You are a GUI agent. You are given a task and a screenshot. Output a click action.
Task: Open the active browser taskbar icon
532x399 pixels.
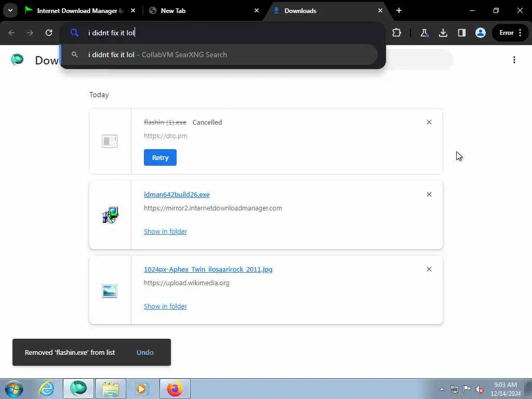pyautogui.click(x=78, y=389)
